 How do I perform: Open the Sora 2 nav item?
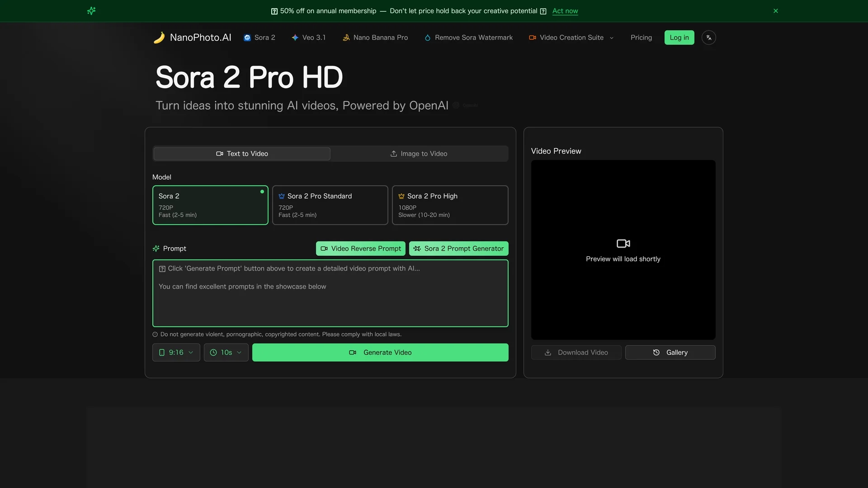259,38
